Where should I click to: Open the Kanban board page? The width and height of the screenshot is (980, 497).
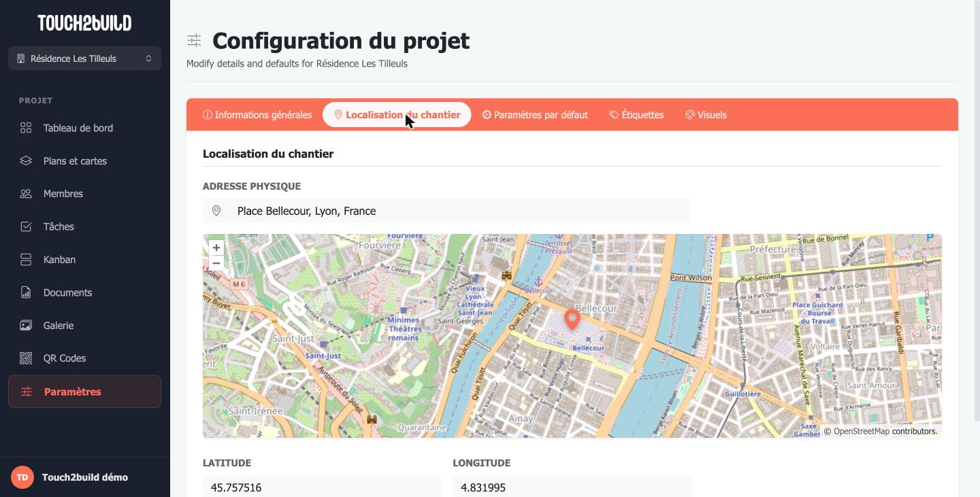point(84,260)
